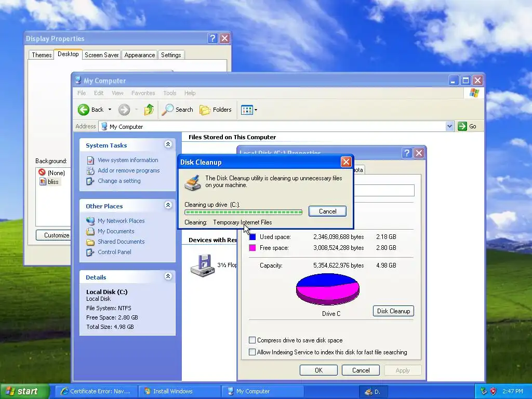Screen dimensions: 532x399
Task: Click the Back arrow icon in My Computer
Action: (84, 110)
